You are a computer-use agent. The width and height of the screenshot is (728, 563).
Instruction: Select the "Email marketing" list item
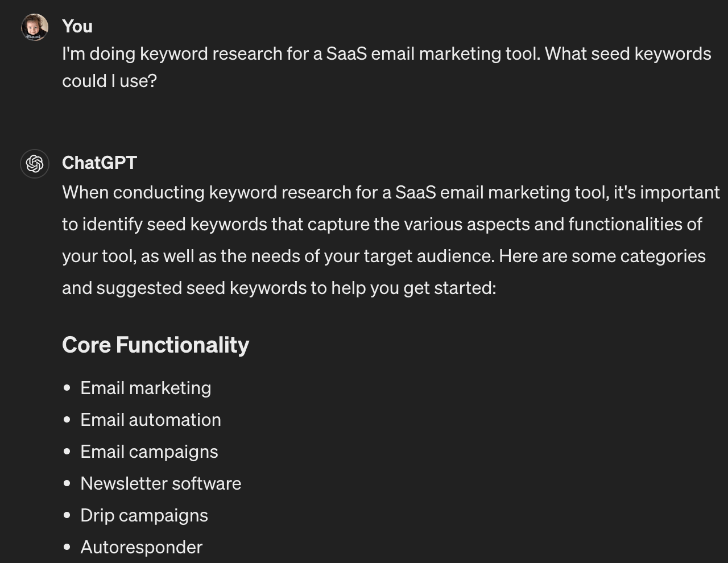(146, 388)
